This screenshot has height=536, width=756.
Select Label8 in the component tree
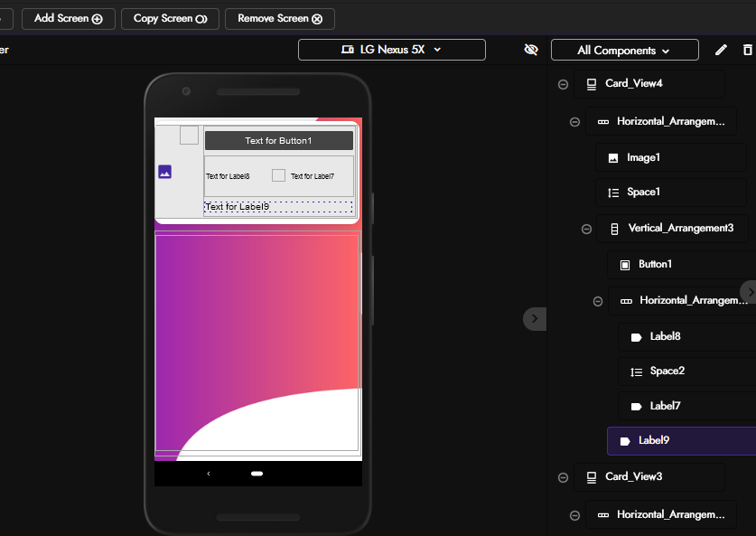click(x=665, y=336)
